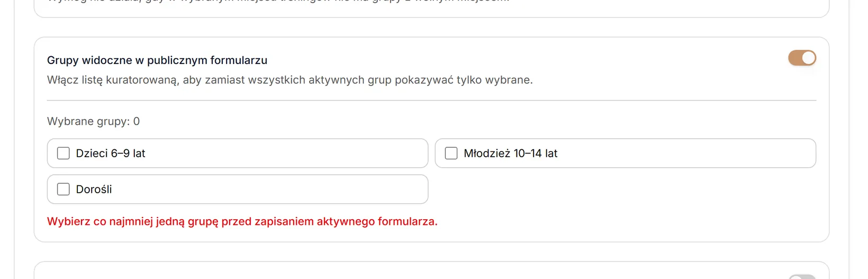Select the Młodzież 10–14 lat label

coord(511,153)
